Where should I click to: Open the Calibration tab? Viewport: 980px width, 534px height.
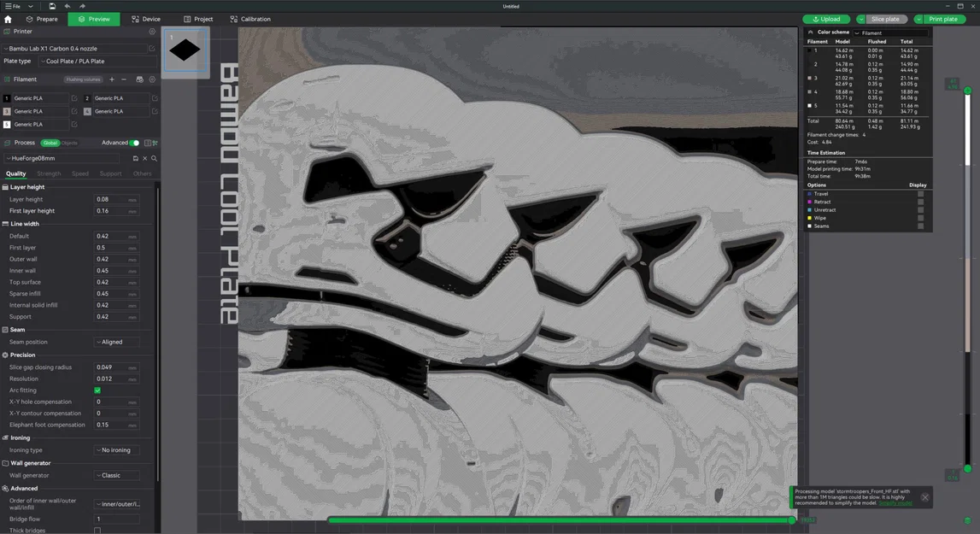(x=250, y=20)
